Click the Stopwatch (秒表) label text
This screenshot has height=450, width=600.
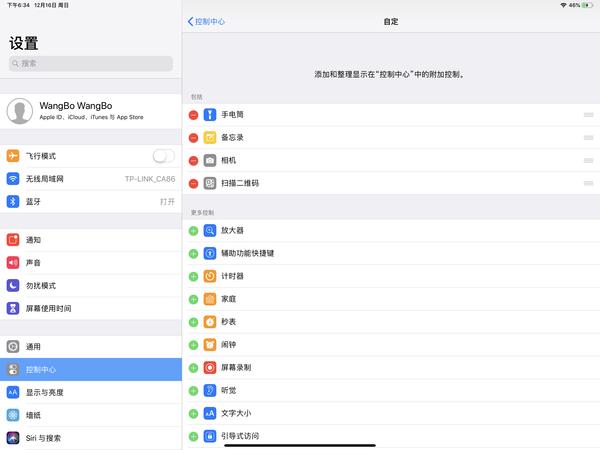(x=228, y=322)
